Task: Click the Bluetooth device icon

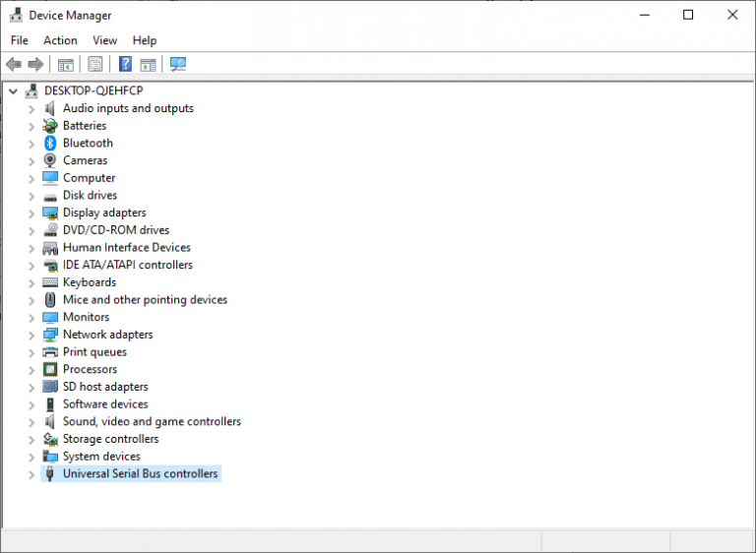Action: 50,143
